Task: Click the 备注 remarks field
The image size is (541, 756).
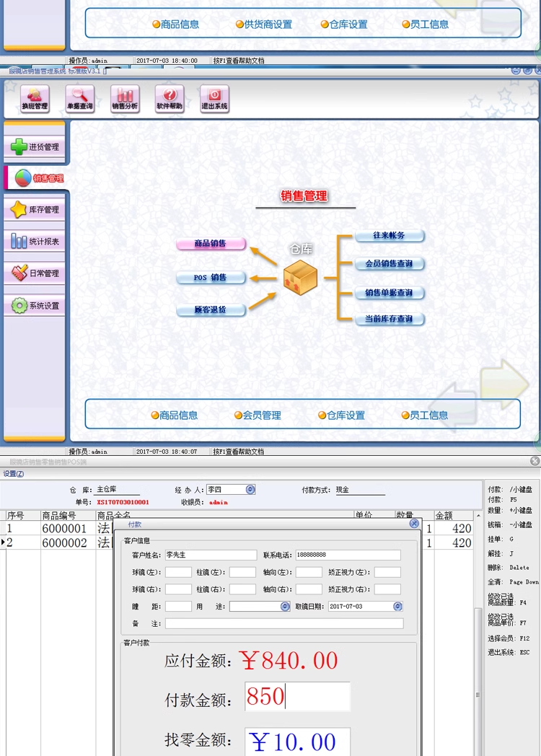Action: pyautogui.click(x=284, y=624)
